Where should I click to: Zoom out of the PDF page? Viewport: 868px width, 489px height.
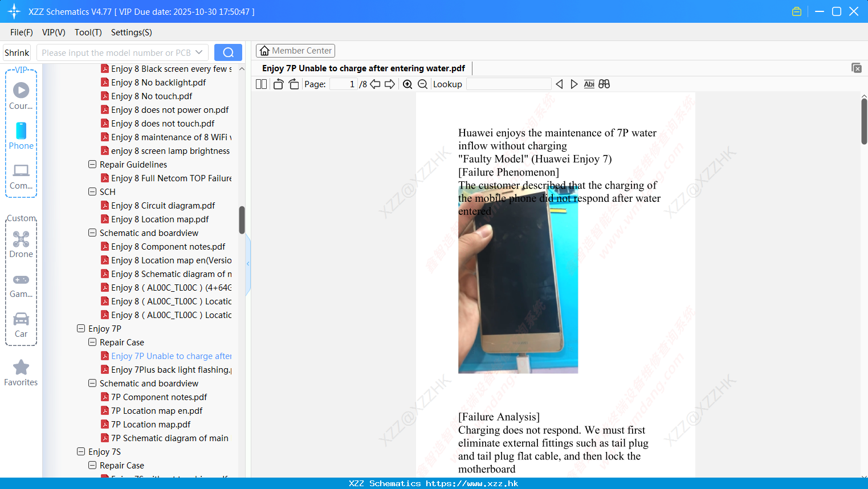(x=423, y=84)
